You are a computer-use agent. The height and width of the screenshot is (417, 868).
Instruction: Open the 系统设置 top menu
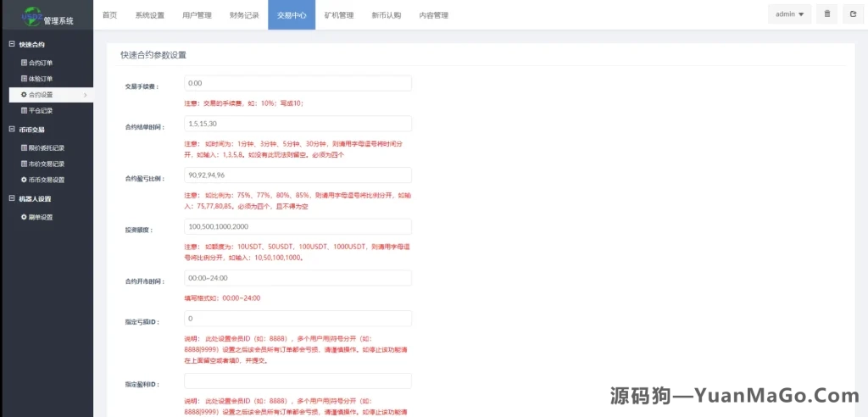point(149,15)
